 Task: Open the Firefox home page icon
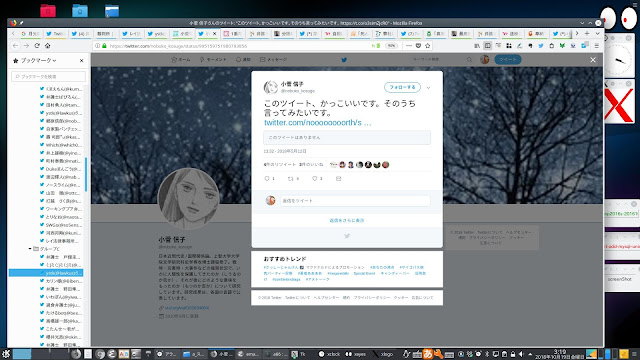(47, 46)
